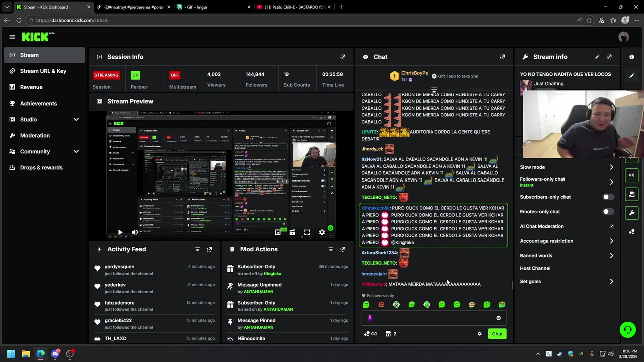Collapse the pinned gifter leaderboard handle
Screen dimensions: 644x362
click(x=434, y=90)
